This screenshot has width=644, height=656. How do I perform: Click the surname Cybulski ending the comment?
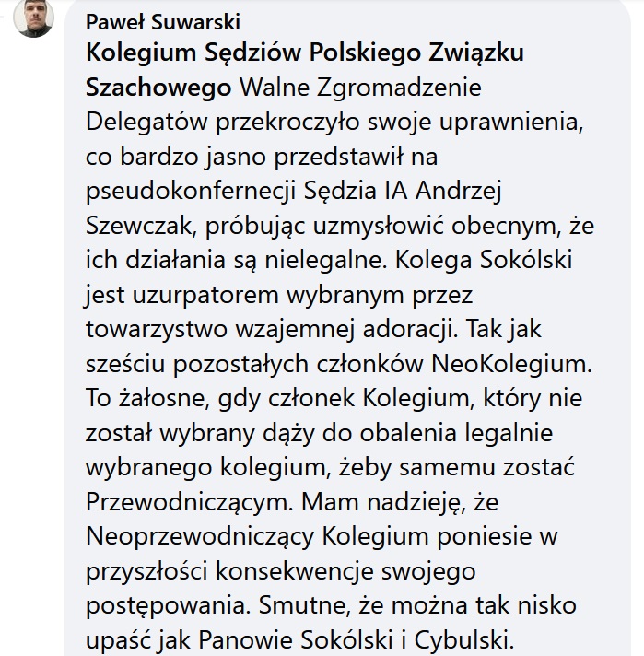[461, 639]
